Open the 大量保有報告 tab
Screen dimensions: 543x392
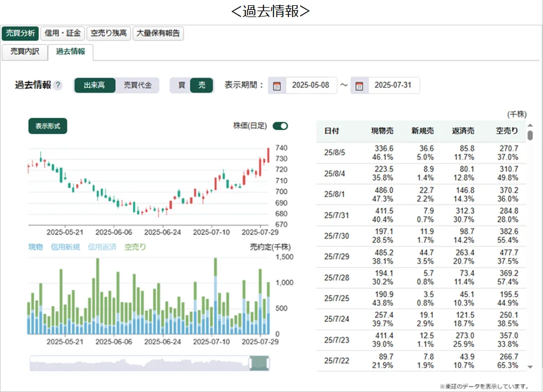tap(158, 34)
